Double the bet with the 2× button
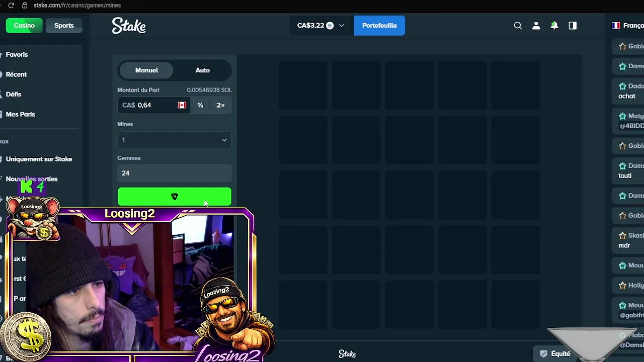644x362 pixels. [220, 105]
